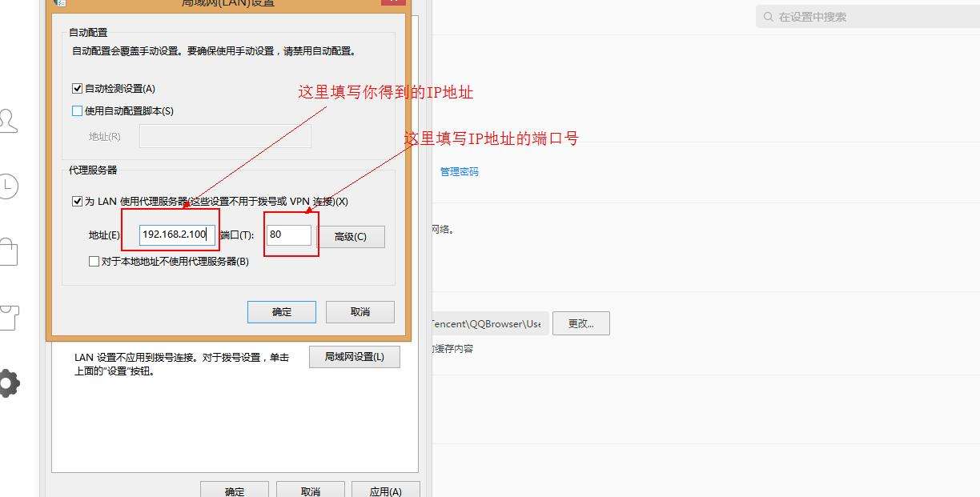Image resolution: width=980 pixels, height=497 pixels.
Task: Toggle the 自动检测设置(A) checkbox
Action: pyautogui.click(x=78, y=89)
